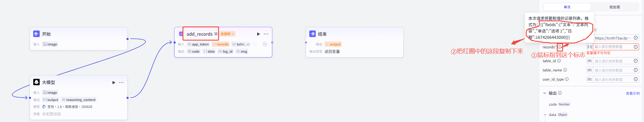This screenshot has width=644, height=122.
Task: Run the 大模型 node with play icon
Action: (x=114, y=83)
